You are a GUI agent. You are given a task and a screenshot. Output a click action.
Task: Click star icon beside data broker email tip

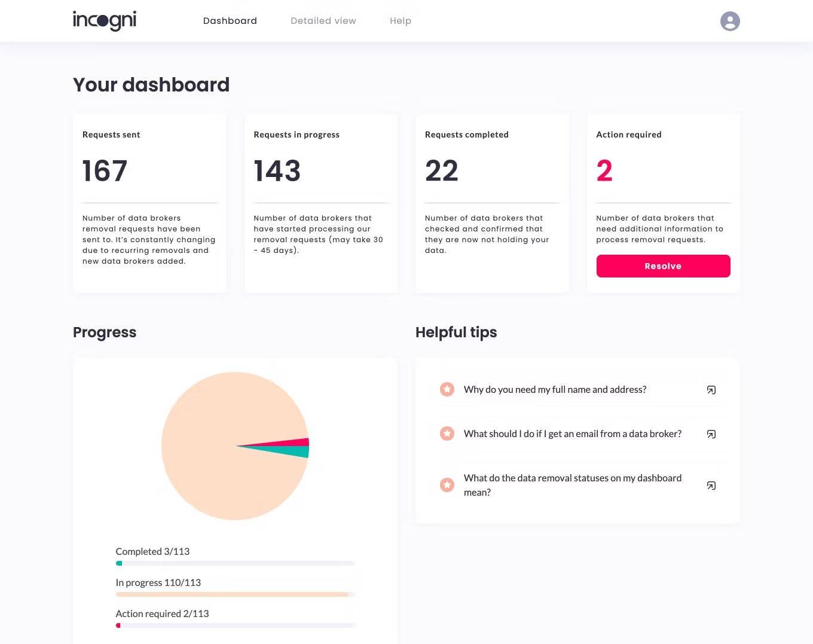coord(447,434)
